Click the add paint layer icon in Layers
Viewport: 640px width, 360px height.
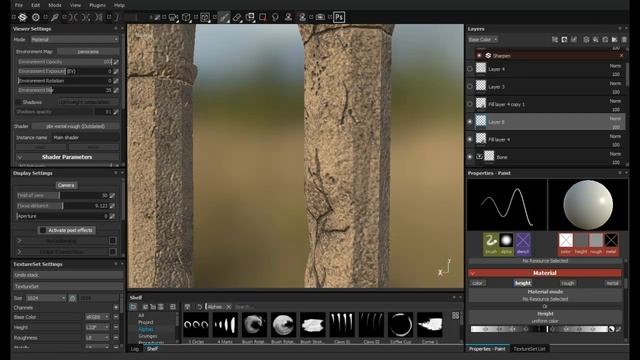click(x=596, y=40)
